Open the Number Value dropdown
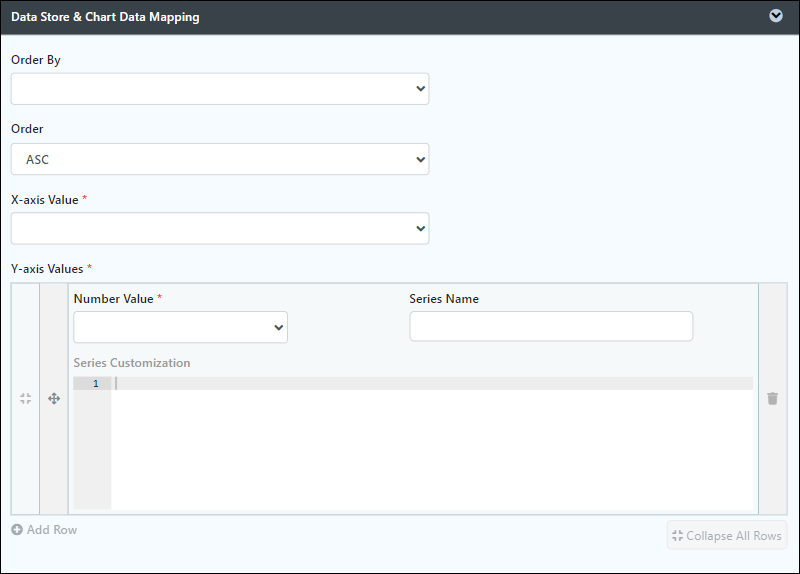 click(x=181, y=327)
